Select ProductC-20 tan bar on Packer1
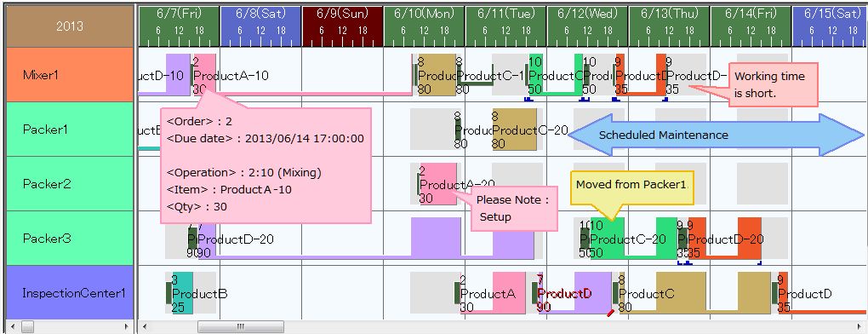 [x=514, y=129]
